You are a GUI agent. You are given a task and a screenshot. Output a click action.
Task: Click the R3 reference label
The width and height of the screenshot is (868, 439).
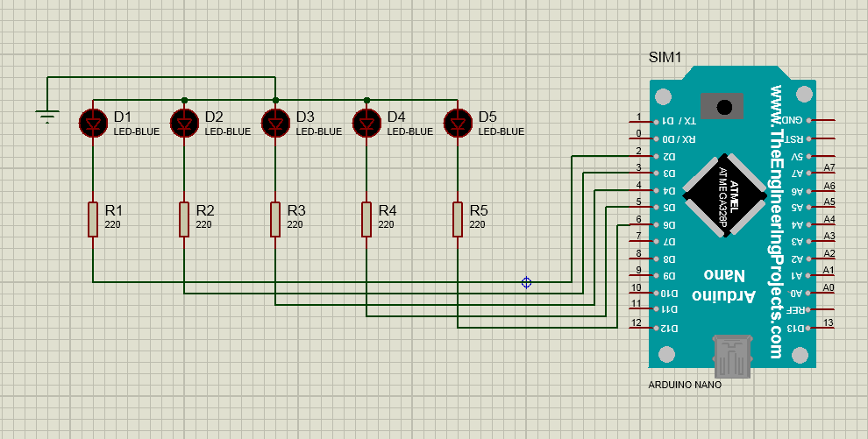(x=296, y=210)
